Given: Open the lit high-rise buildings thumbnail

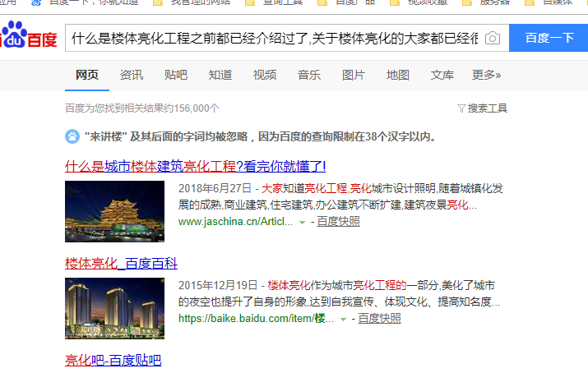Looking at the screenshot, I should [x=115, y=309].
